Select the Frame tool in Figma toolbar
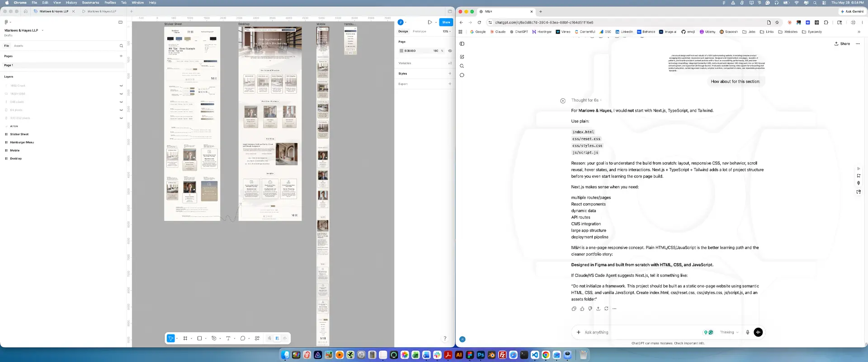 185,338
